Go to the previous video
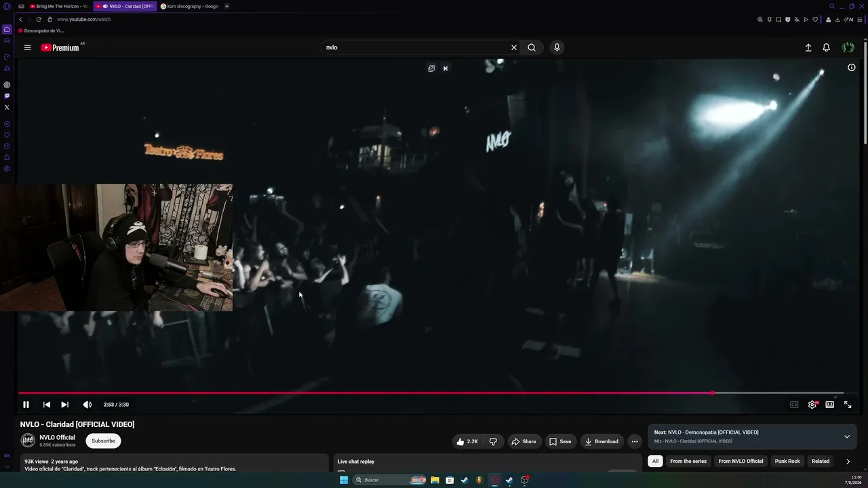Screen dimensions: 868x488 (47, 405)
